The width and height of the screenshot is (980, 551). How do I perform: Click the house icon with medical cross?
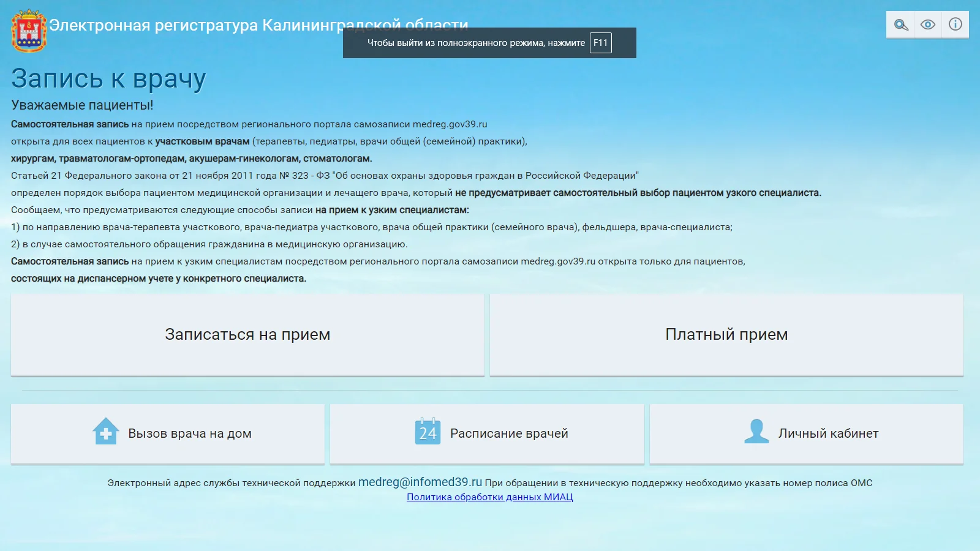105,432
